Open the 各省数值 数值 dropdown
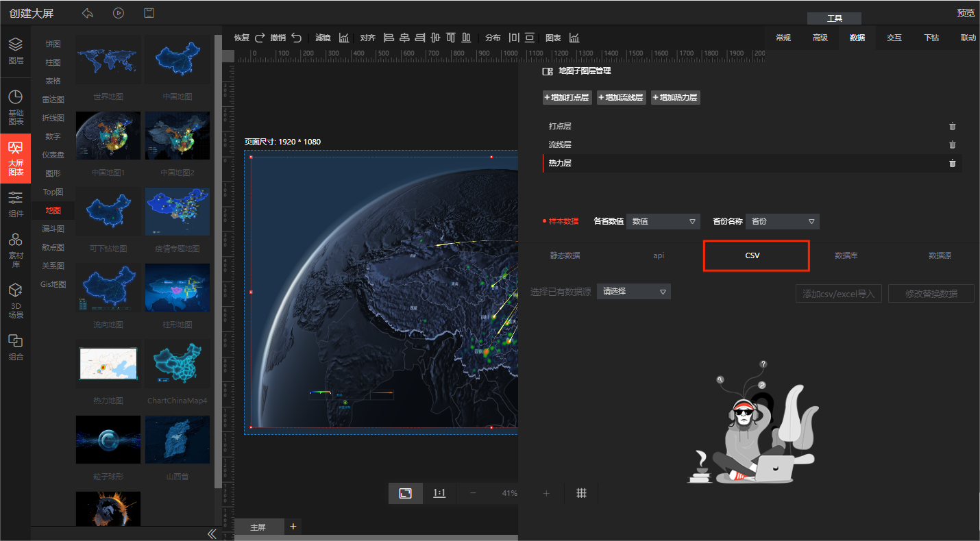Screen dimensions: 980x541 [x=663, y=221]
